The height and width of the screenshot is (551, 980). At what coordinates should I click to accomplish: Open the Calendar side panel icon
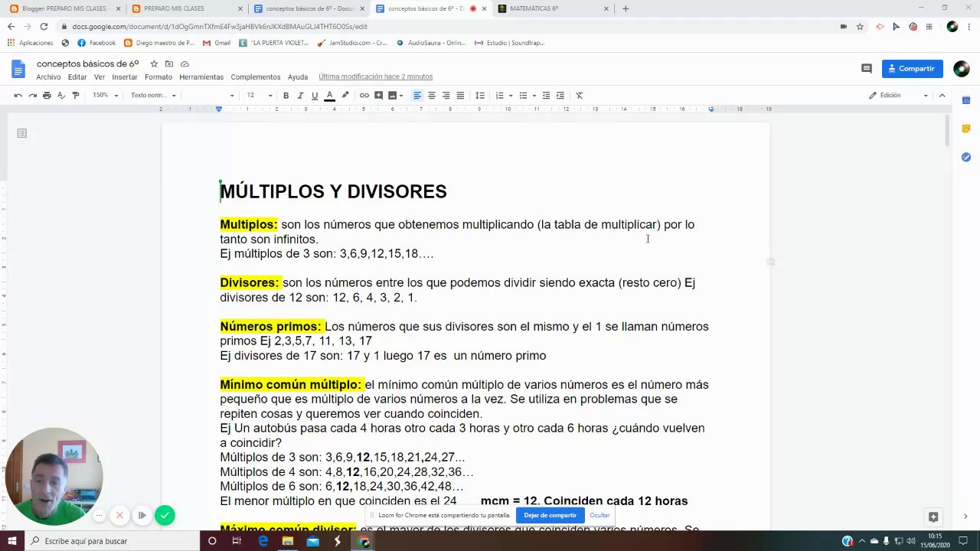coord(966,100)
